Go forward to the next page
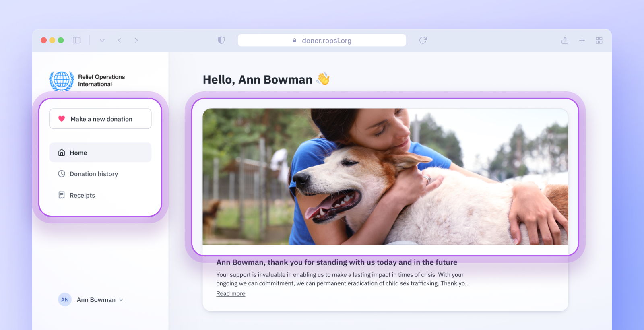Image resolution: width=644 pixels, height=330 pixels. tap(136, 40)
